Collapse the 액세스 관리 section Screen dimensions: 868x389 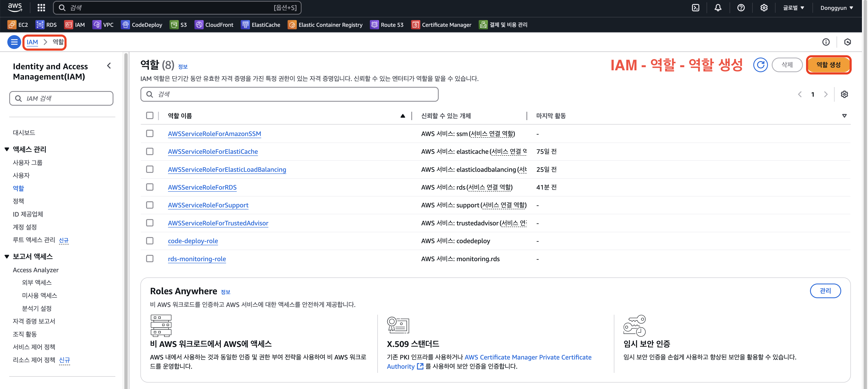pyautogui.click(x=7, y=149)
